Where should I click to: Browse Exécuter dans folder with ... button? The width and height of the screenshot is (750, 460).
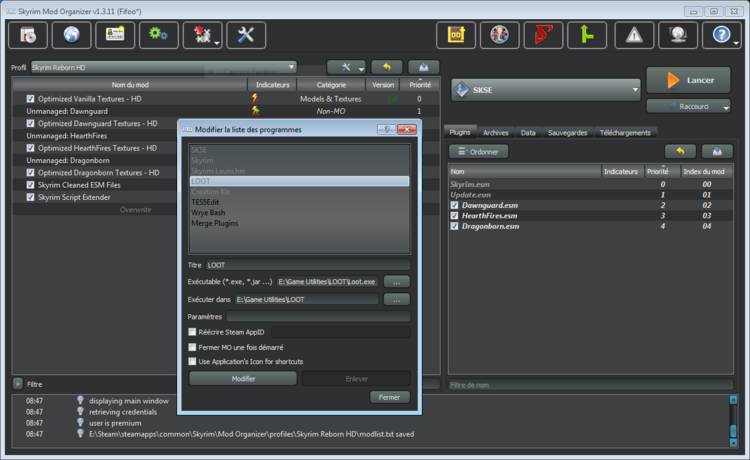click(x=397, y=299)
